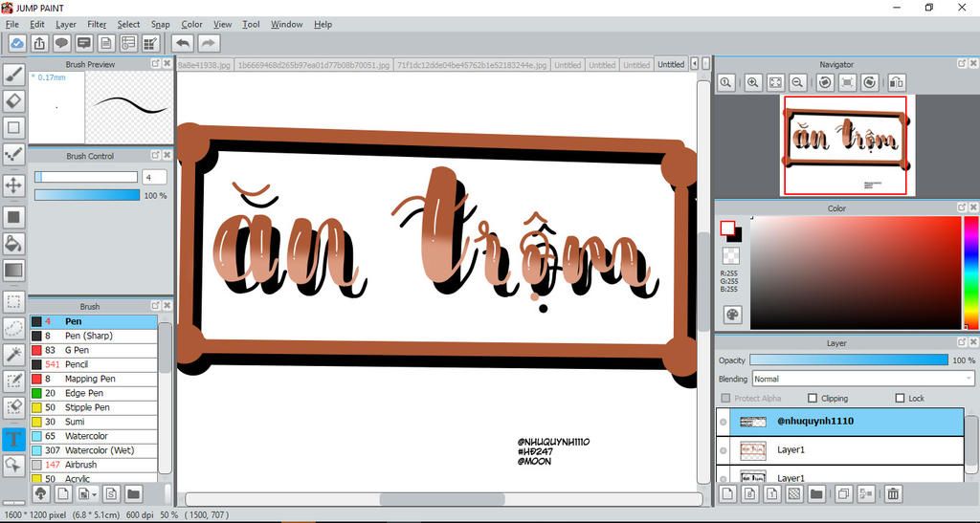Enable the layer Lock checkbox
This screenshot has width=980, height=523.
tap(900, 398)
